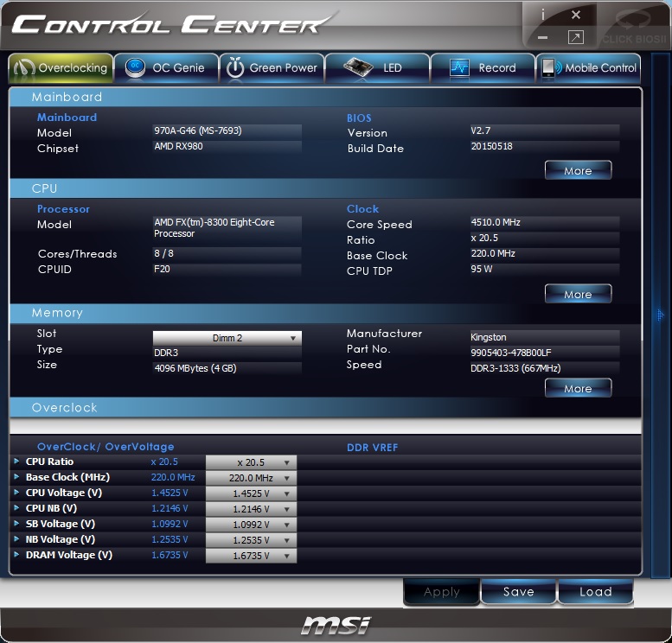672x643 pixels.
Task: Click the 4096 MBytes (4 GB) size value
Action: click(x=227, y=368)
